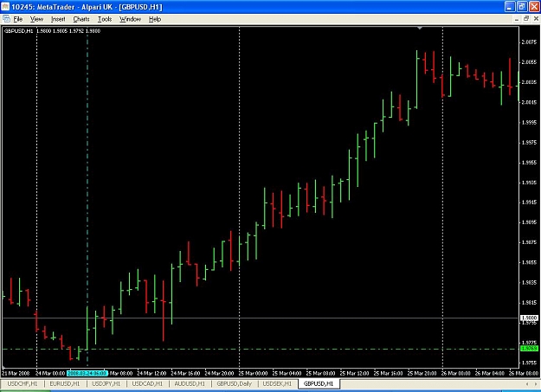Minimize the inner GBPUSD chart window

tap(517, 19)
